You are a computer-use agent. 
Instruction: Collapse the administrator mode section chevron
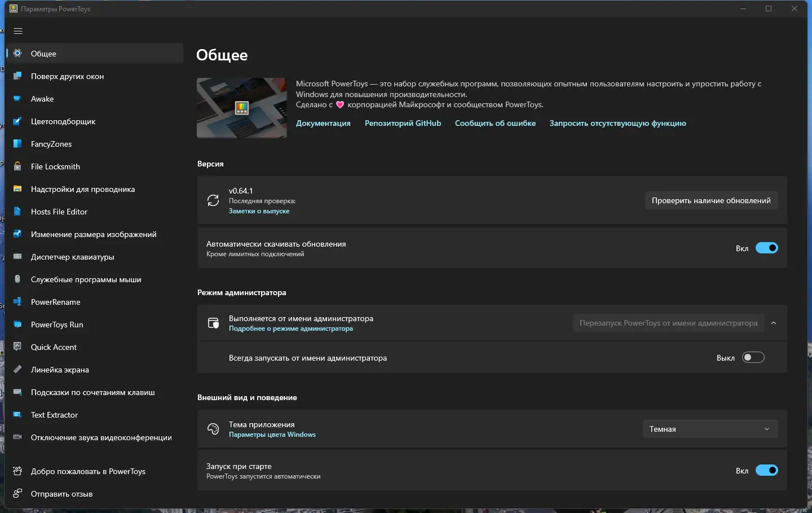(774, 323)
